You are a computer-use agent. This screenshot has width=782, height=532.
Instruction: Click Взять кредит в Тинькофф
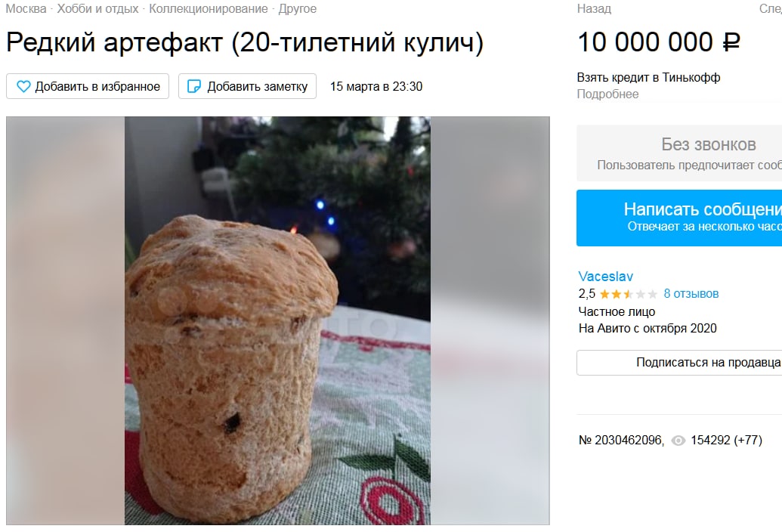(648, 77)
